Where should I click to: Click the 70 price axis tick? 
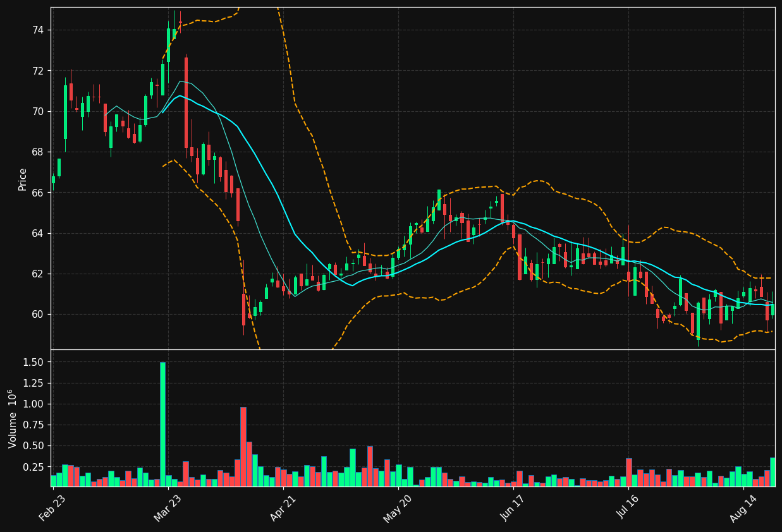coord(37,111)
